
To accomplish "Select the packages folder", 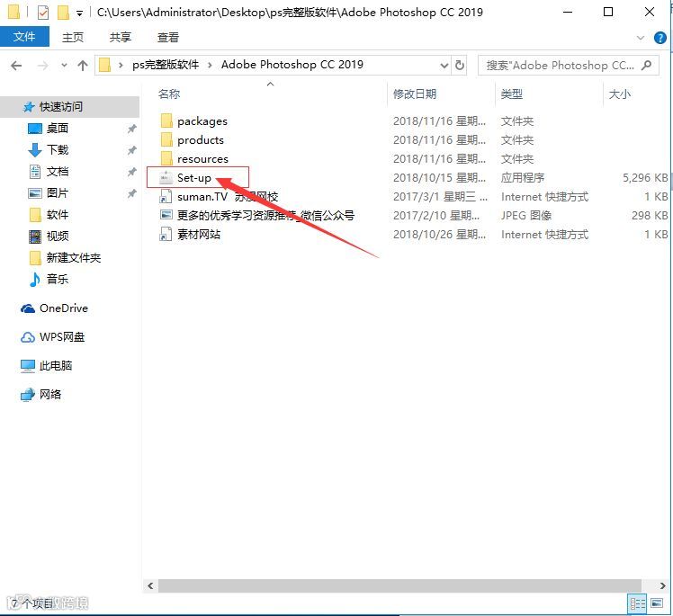I will pos(202,121).
